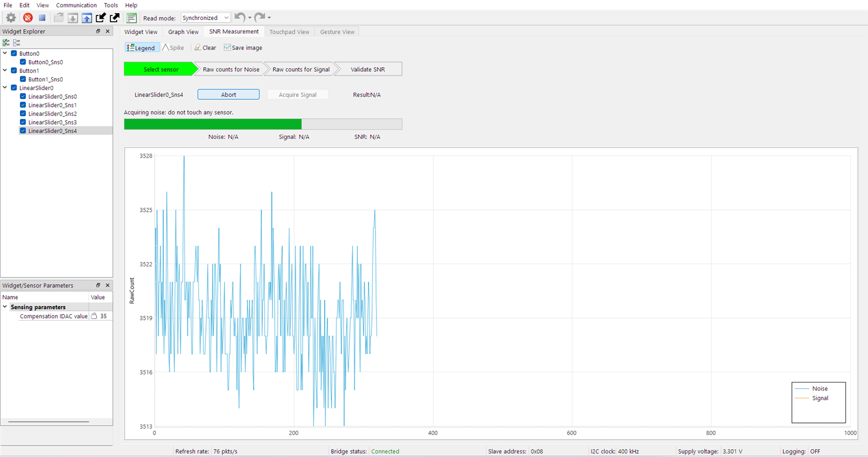Viewport: 868px width, 457px height.
Task: Click the select all sensors icon
Action: click(x=6, y=43)
